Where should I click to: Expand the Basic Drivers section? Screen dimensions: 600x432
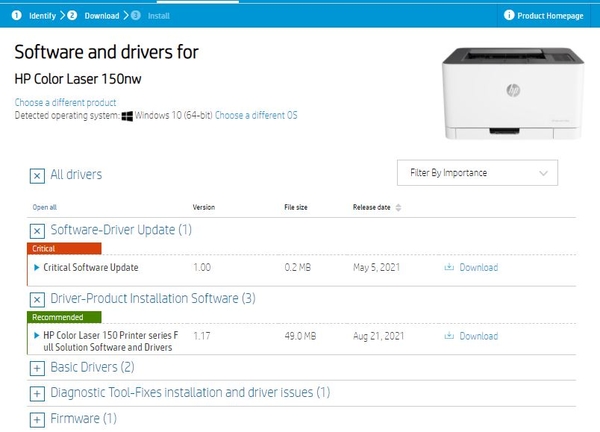(37, 368)
